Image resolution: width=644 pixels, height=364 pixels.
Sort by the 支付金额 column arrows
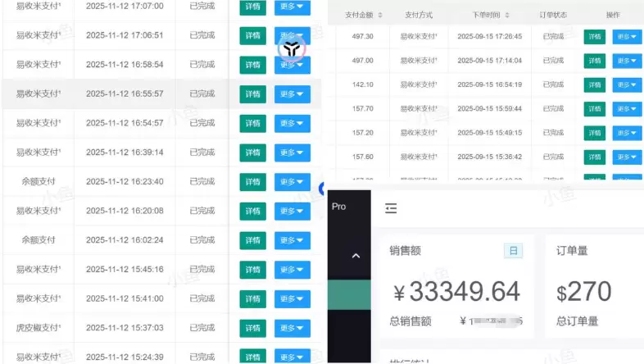point(380,15)
